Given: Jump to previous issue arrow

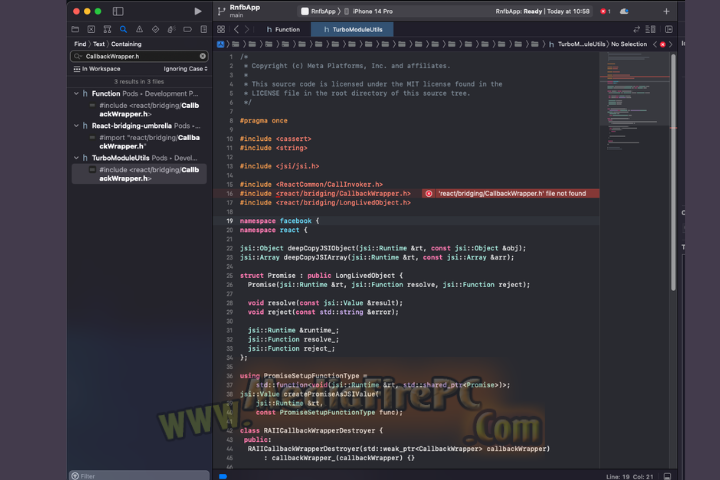Looking at the screenshot, I should click(x=655, y=44).
